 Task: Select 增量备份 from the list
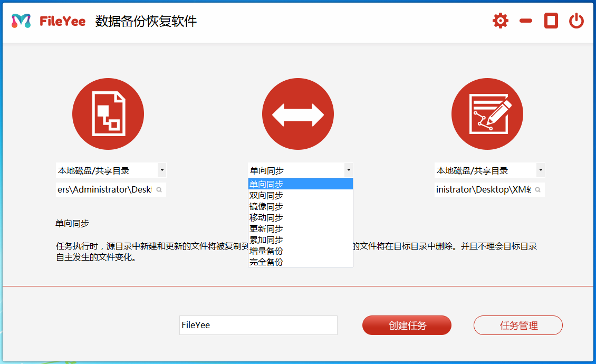point(266,251)
